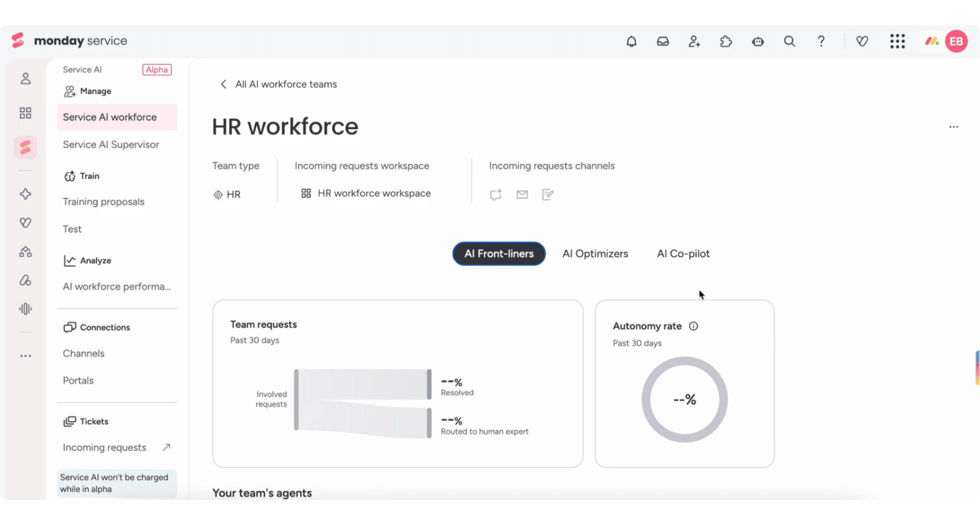This screenshot has height=525, width=980.
Task: Click the help question mark icon
Action: coord(821,41)
